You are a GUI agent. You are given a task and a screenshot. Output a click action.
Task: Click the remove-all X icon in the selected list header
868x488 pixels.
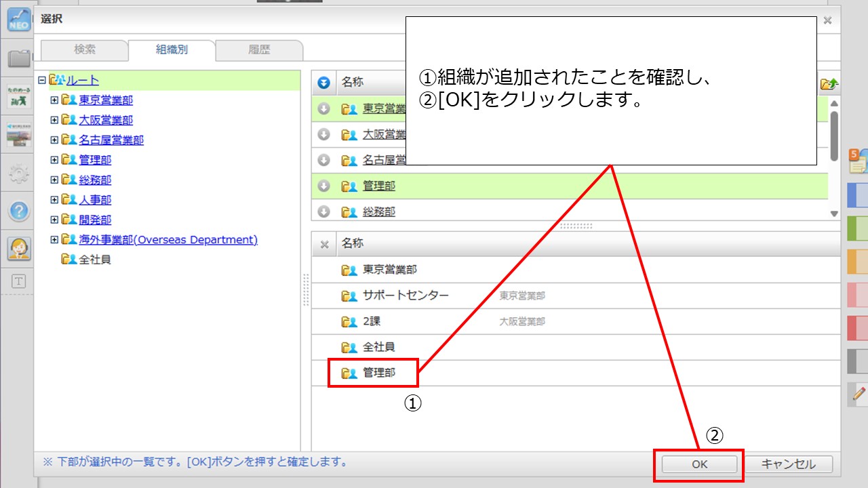[x=324, y=244]
